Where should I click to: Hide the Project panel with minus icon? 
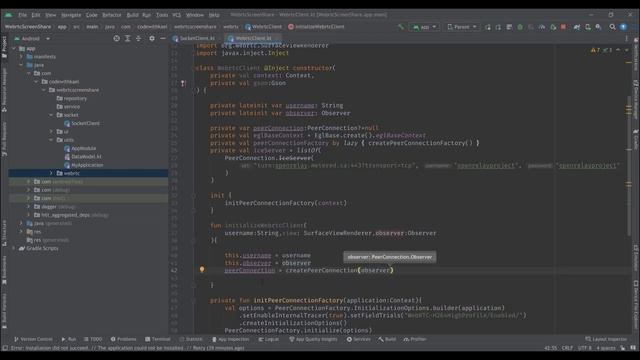click(x=163, y=38)
